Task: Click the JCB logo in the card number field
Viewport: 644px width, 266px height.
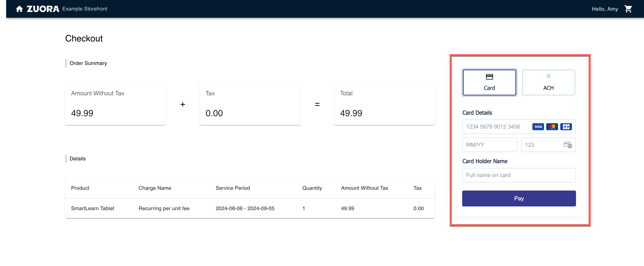Action: click(x=566, y=127)
